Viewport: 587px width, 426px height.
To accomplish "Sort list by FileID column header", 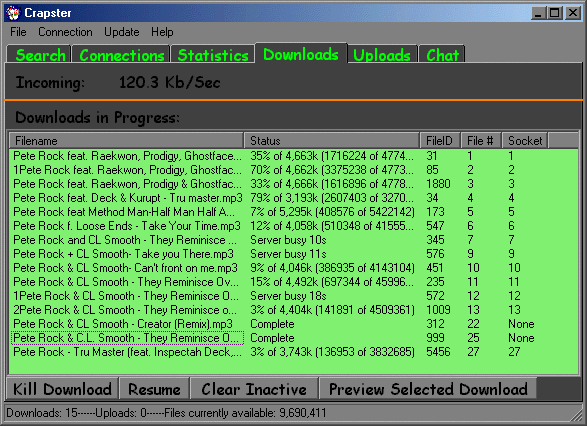I will (440, 141).
